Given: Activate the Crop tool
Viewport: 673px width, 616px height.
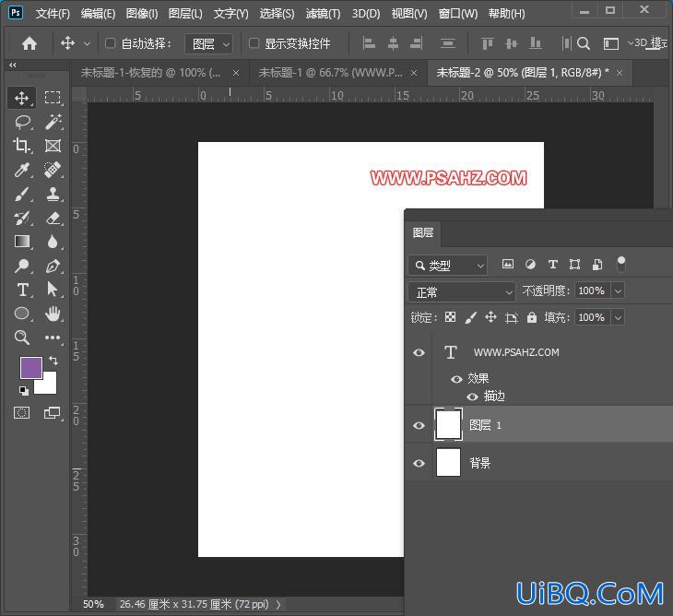Looking at the screenshot, I should click(x=21, y=146).
